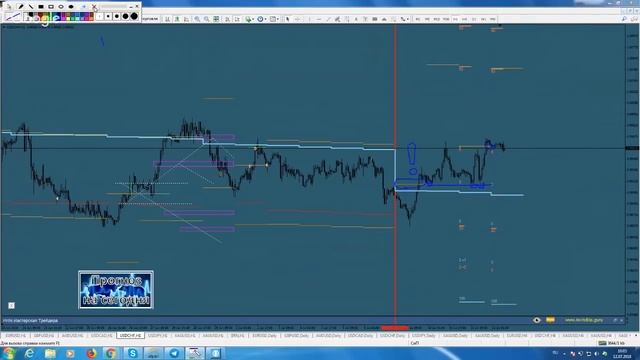Viewport: 640px width, 360px height.
Task: Choose the smallest brush size dot
Action: coord(99,16)
